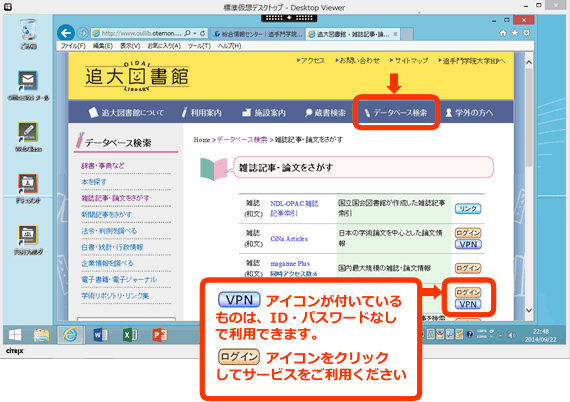Open the ヘルプ(H) menu
The image size is (570, 402).
pyautogui.click(x=229, y=46)
